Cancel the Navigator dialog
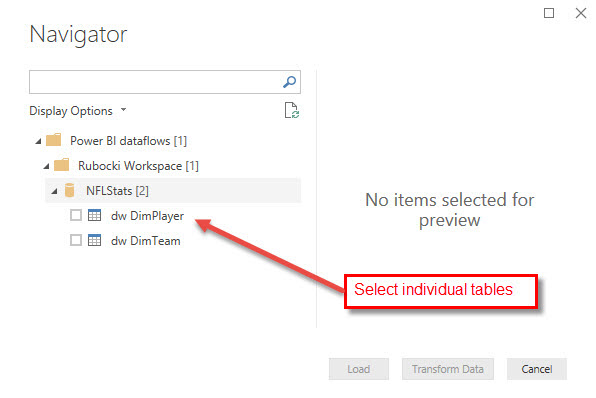The image size is (596, 398). pyautogui.click(x=537, y=369)
